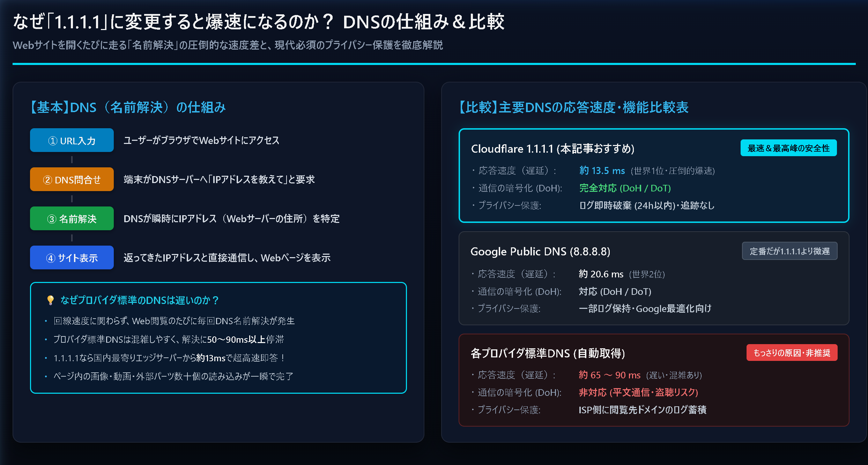The height and width of the screenshot is (465, 868).
Task: Click the text DNSが瞬時にIPアドレス（Webサーバーの住所）を特定
Action: 231,219
